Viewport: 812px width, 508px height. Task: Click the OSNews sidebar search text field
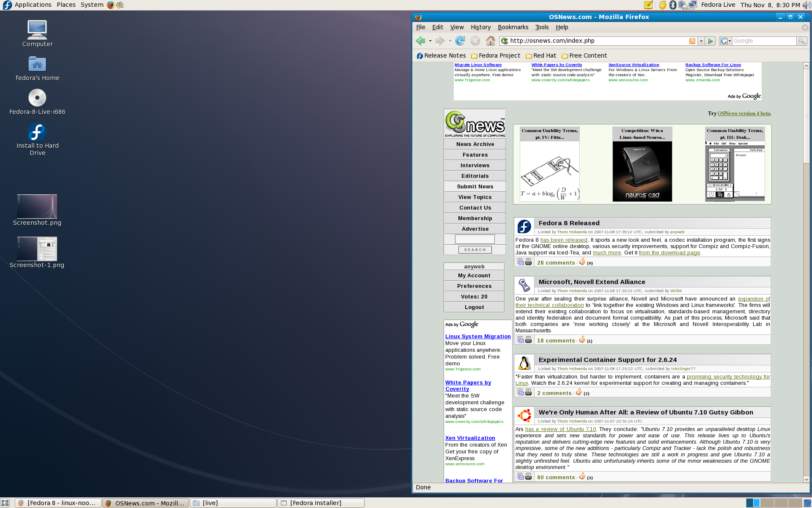click(x=475, y=239)
